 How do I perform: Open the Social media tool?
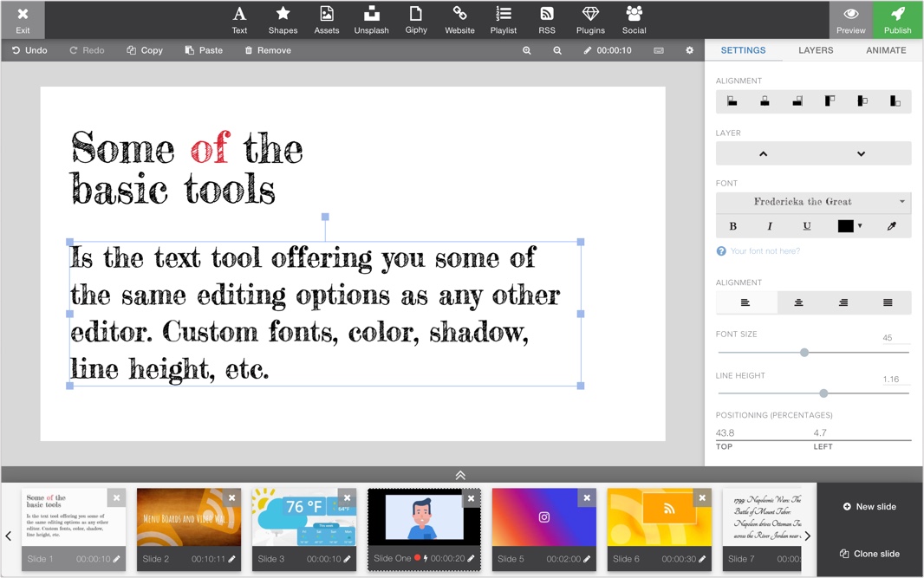(x=634, y=19)
